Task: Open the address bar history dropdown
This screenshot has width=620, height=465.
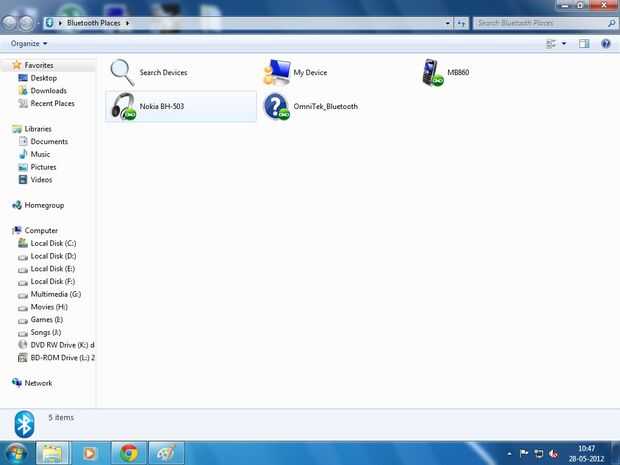Action: [x=447, y=23]
